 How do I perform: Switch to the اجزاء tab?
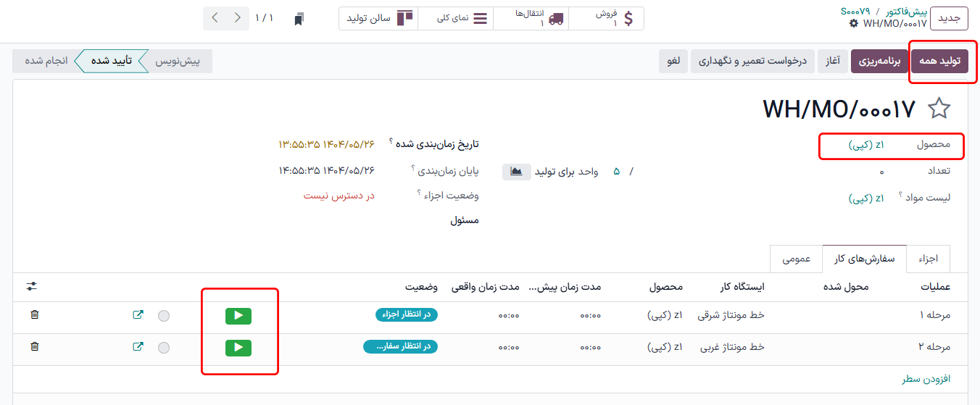click(x=928, y=259)
